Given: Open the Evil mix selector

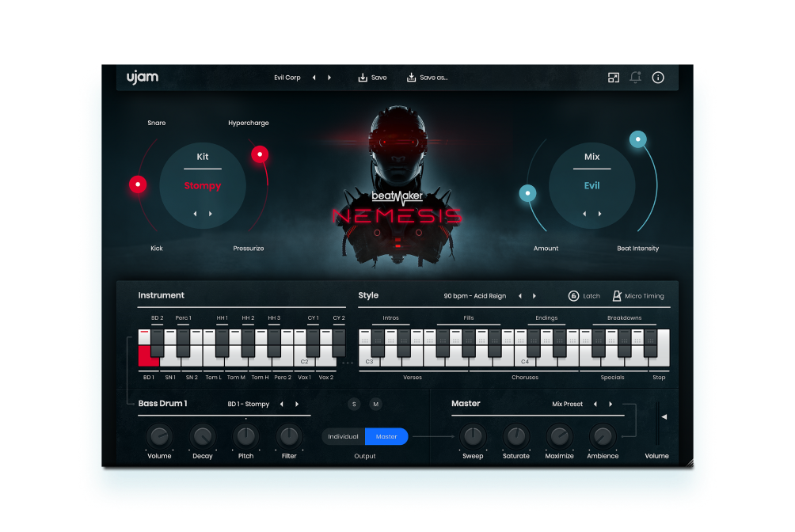Looking at the screenshot, I should 591,185.
